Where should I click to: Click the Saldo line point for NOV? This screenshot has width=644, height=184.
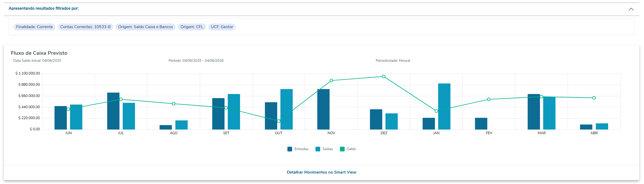(331, 81)
